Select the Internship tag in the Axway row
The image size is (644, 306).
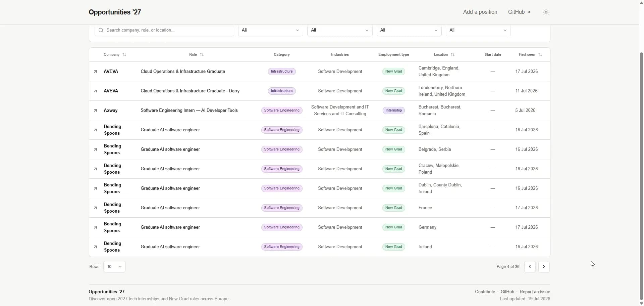[x=394, y=111]
